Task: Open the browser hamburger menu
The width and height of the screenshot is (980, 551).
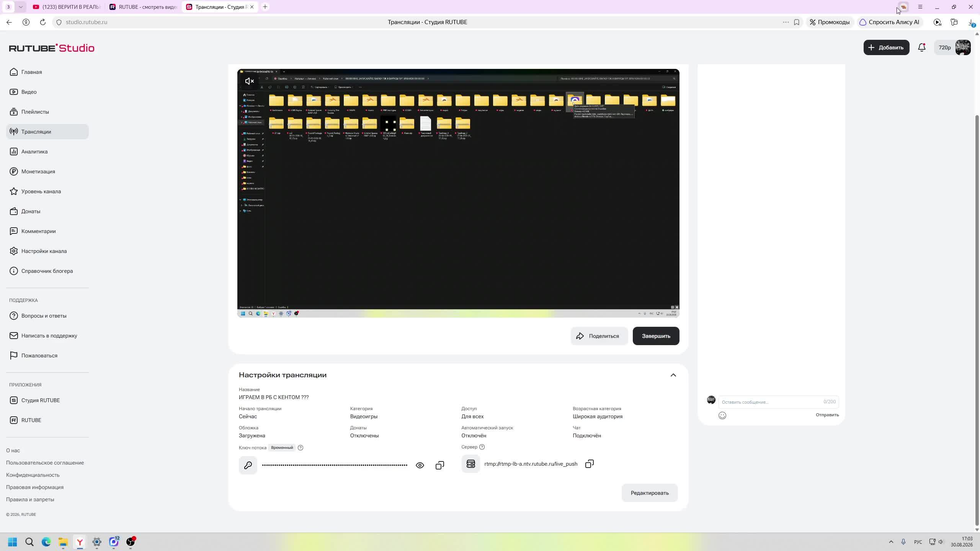Action: pyautogui.click(x=920, y=7)
